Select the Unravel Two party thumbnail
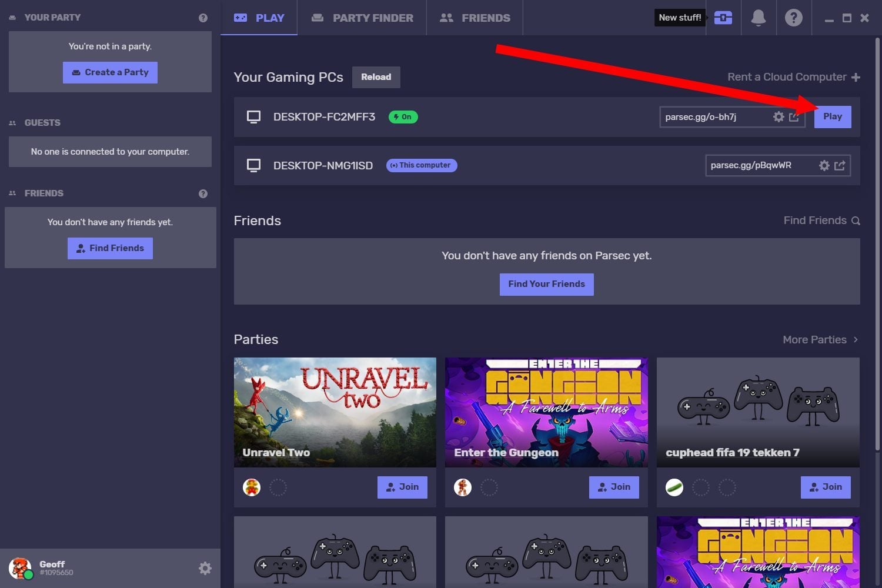 [x=335, y=412]
